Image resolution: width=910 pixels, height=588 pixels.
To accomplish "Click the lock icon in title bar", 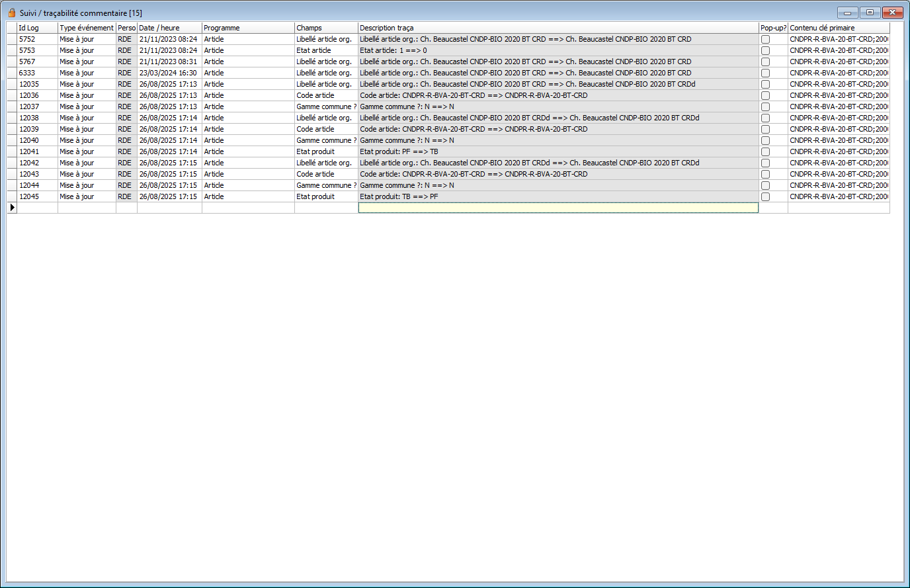I will tap(12, 13).
